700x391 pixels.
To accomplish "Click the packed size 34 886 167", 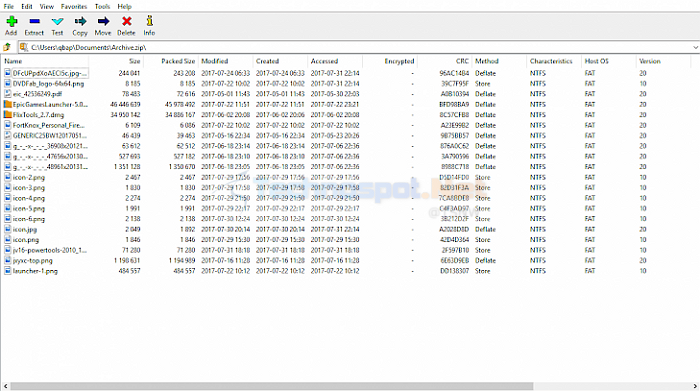I will (180, 115).
